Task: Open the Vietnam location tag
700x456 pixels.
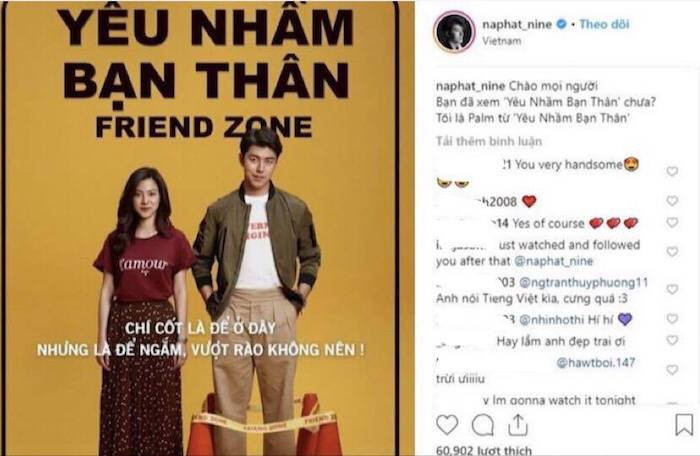Action: [501, 41]
